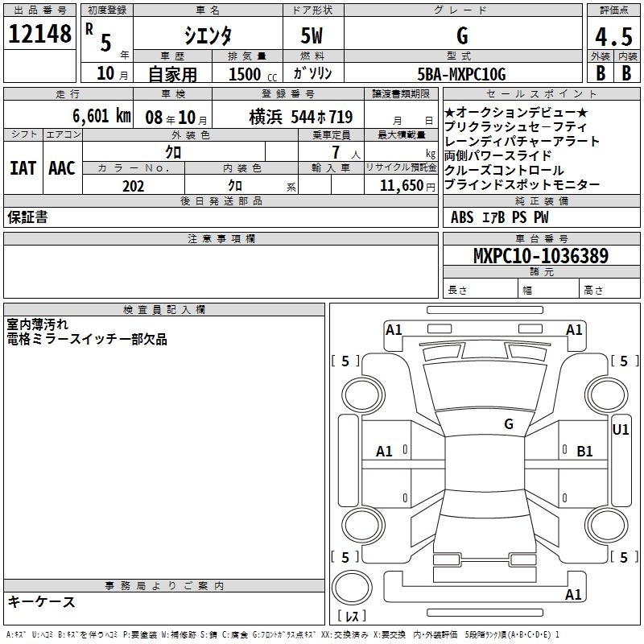The width and height of the screenshot is (644, 644).
Task: Click 両側パワースライド sales point
Action: 497,155
